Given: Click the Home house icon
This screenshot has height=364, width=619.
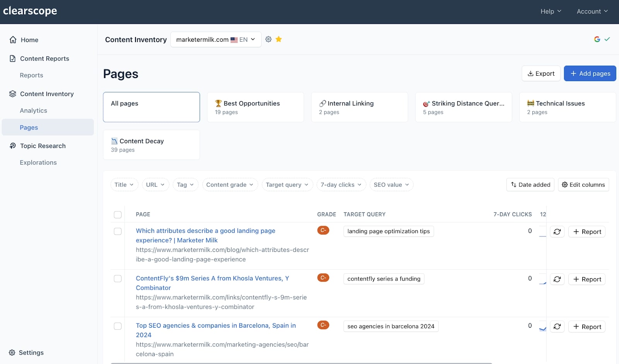Looking at the screenshot, I should (x=13, y=40).
